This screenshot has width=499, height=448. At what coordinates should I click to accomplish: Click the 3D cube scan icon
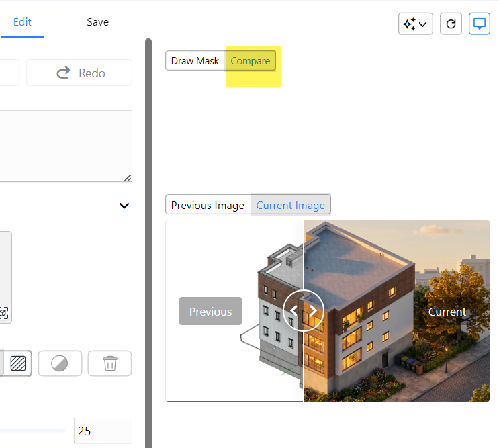[3, 313]
